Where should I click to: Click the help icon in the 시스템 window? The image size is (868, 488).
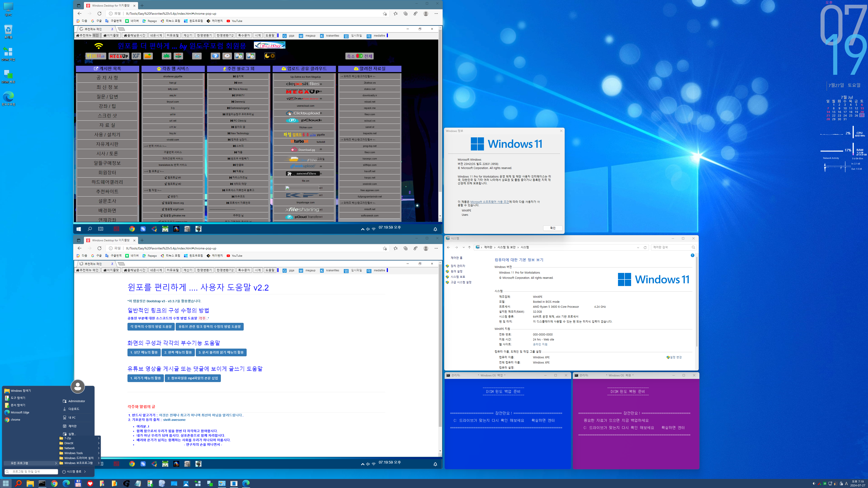pyautogui.click(x=692, y=255)
